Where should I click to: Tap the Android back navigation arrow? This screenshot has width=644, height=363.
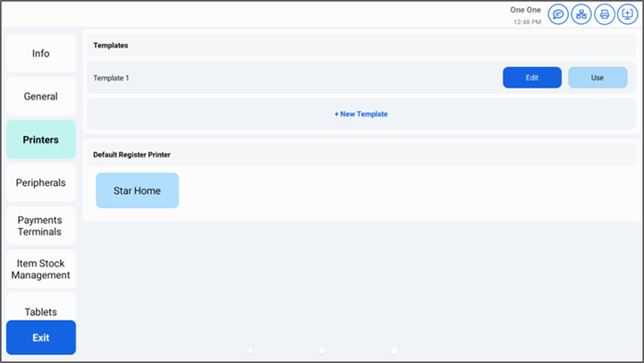click(x=250, y=350)
